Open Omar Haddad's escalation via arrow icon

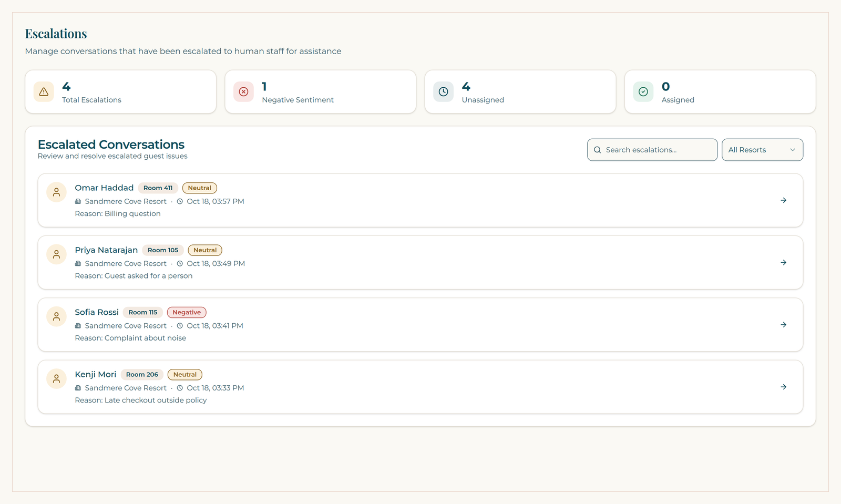point(783,200)
